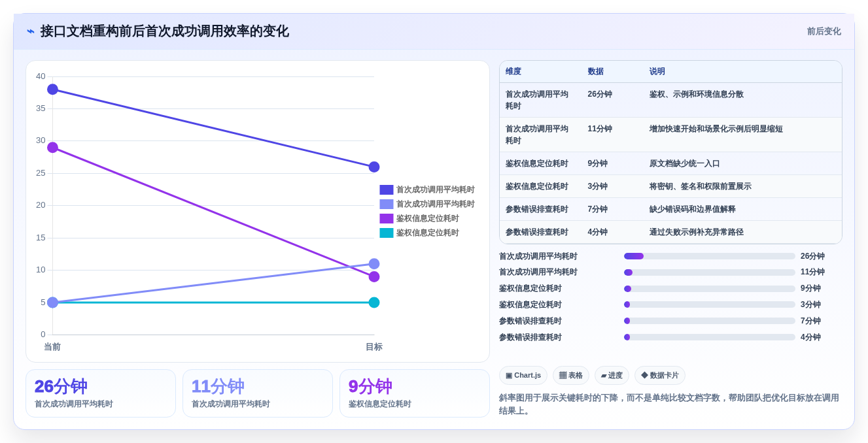The width and height of the screenshot is (868, 443).
Task: Open the 26分钟 summary card
Action: (101, 393)
